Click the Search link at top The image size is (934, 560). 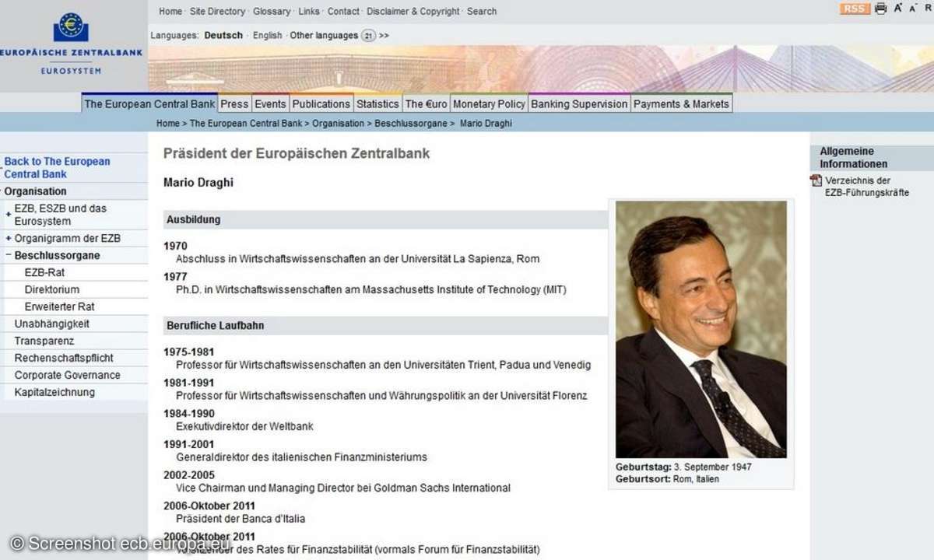click(482, 12)
